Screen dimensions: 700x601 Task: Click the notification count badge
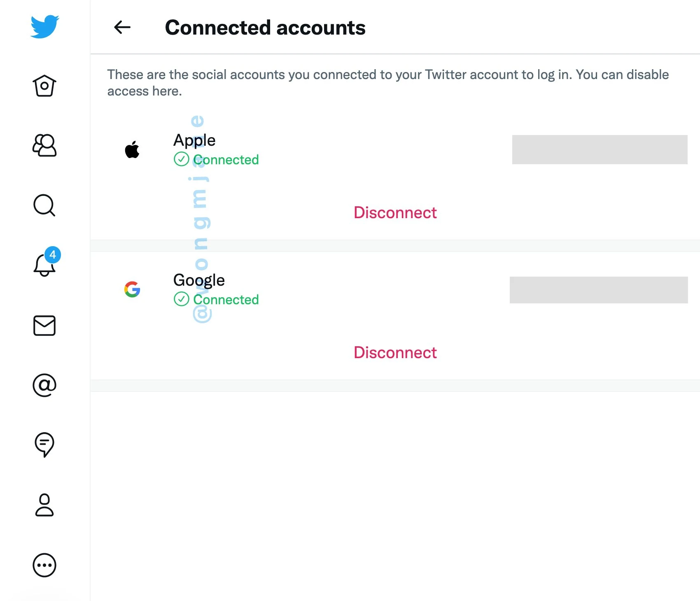pos(53,255)
